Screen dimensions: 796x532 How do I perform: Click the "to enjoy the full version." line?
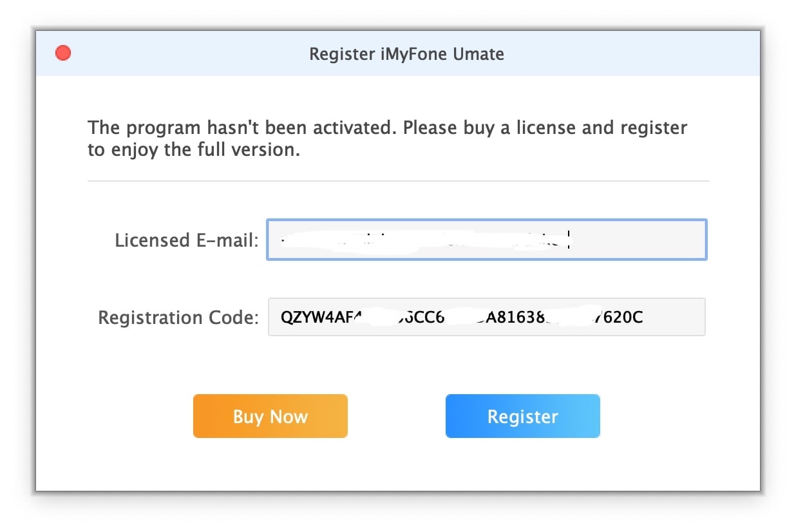coord(194,151)
